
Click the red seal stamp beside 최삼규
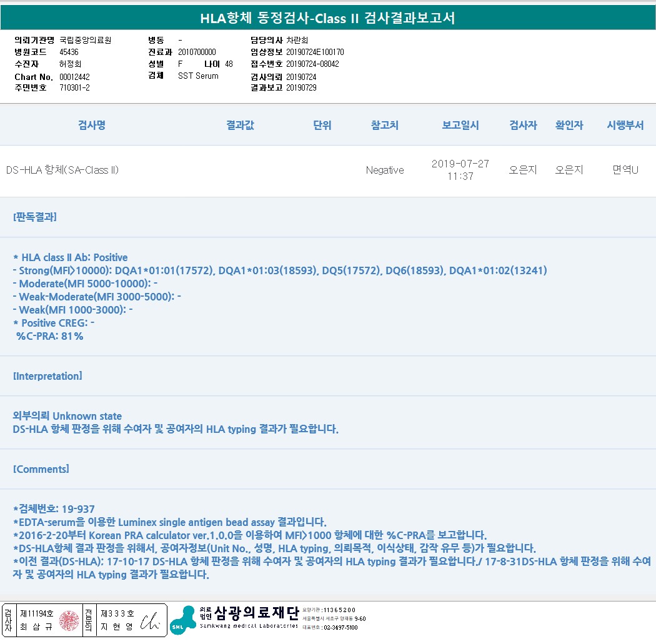[69, 621]
